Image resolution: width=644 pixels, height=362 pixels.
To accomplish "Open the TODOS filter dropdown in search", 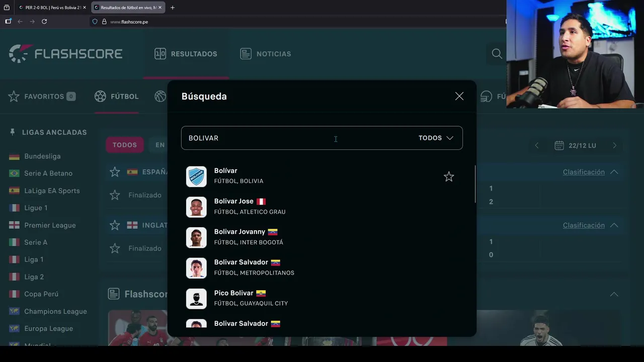I will [x=436, y=138].
